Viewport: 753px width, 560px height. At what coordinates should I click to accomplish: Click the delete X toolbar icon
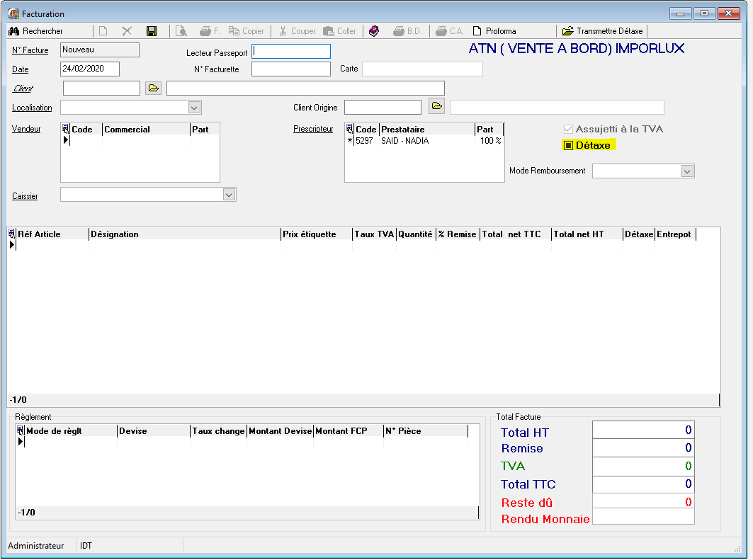pyautogui.click(x=127, y=31)
